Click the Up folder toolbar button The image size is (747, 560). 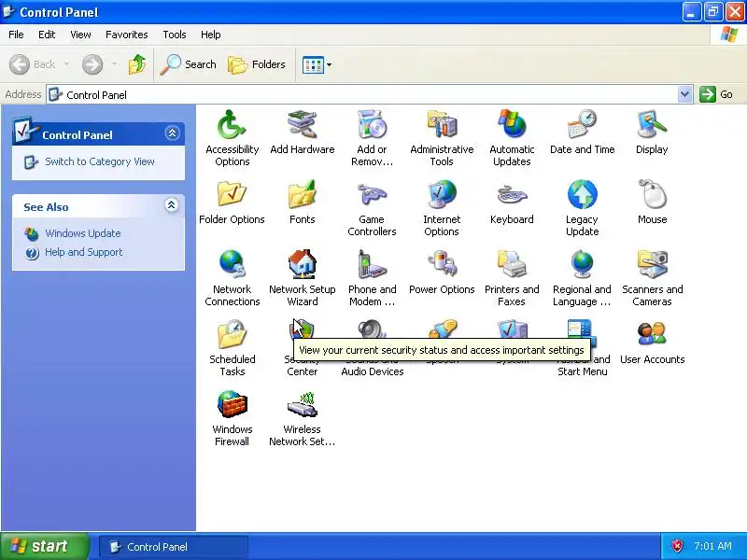tap(137, 64)
